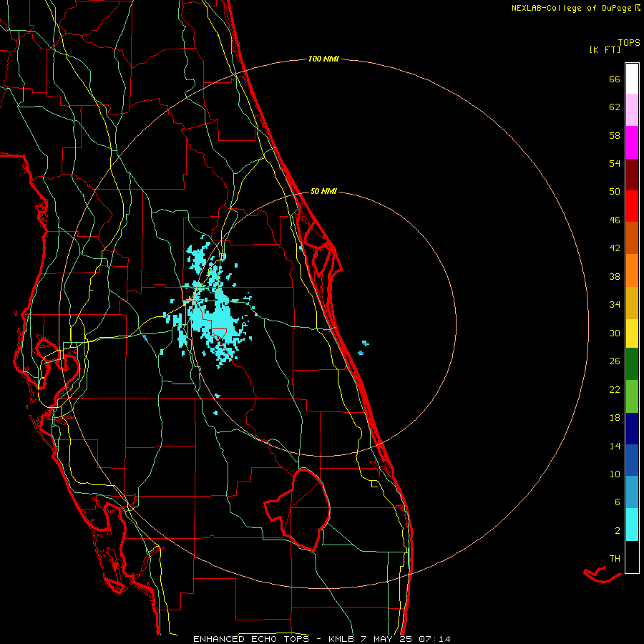
Task: Click the medium blue 18 kft swatch
Action: pyautogui.click(x=632, y=460)
